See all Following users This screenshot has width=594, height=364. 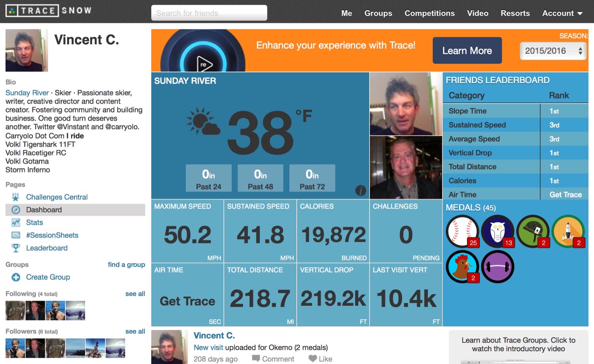pyautogui.click(x=135, y=294)
